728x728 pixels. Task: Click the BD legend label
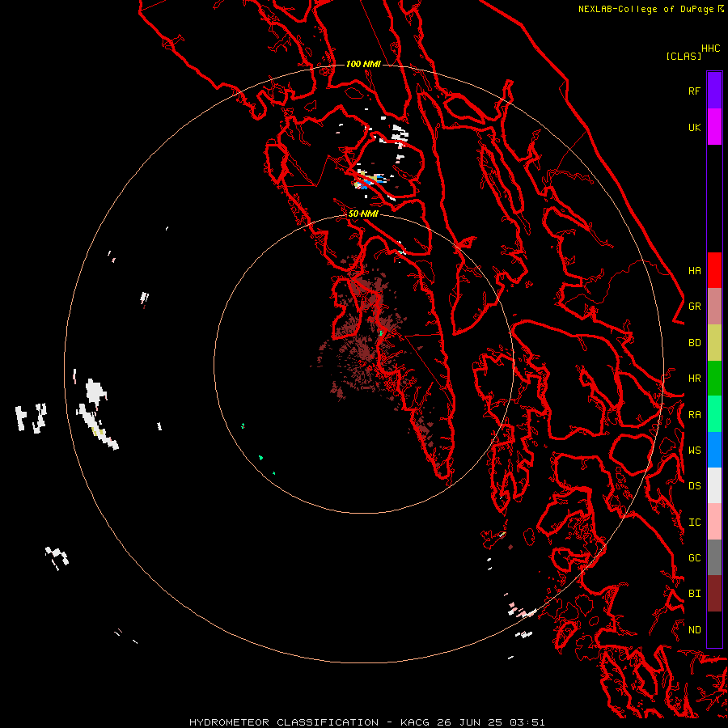point(694,343)
